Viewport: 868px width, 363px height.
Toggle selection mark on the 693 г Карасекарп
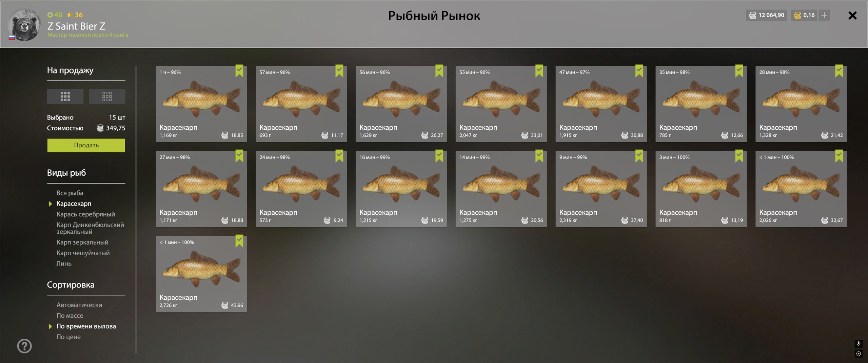click(339, 71)
